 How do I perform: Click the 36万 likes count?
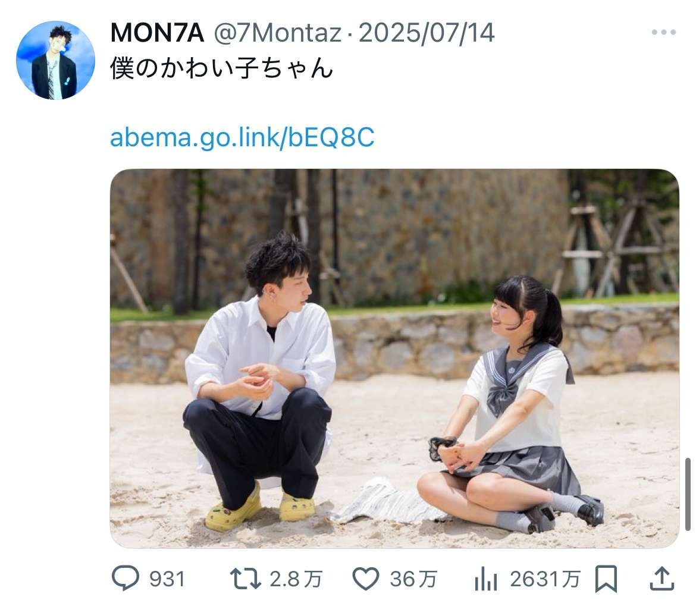[x=413, y=579]
